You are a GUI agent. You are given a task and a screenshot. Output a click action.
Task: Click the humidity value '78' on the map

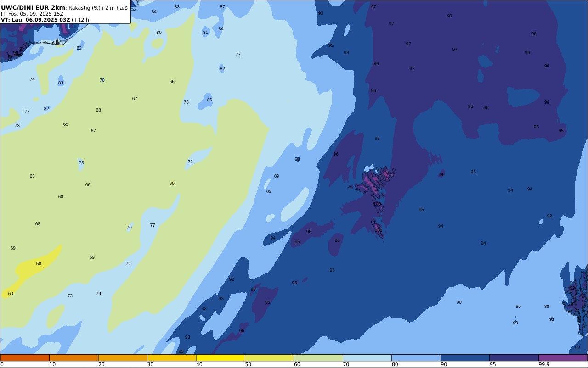coord(186,102)
